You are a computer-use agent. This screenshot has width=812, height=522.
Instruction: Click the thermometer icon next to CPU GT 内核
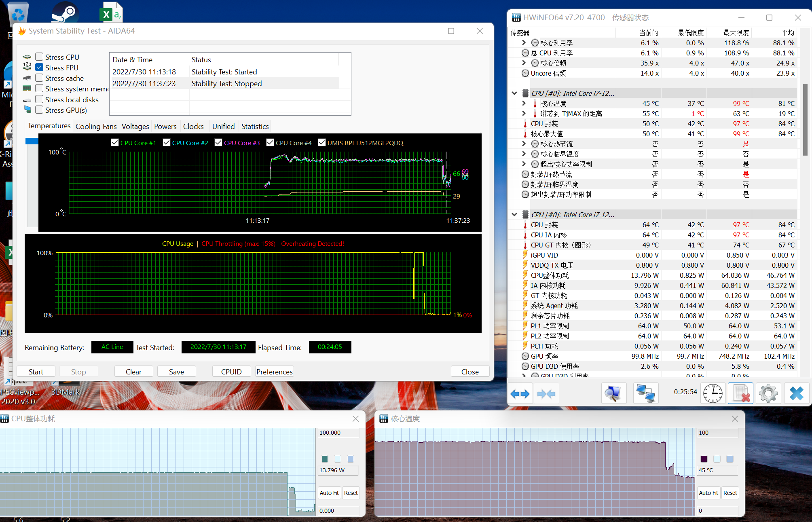tap(525, 245)
